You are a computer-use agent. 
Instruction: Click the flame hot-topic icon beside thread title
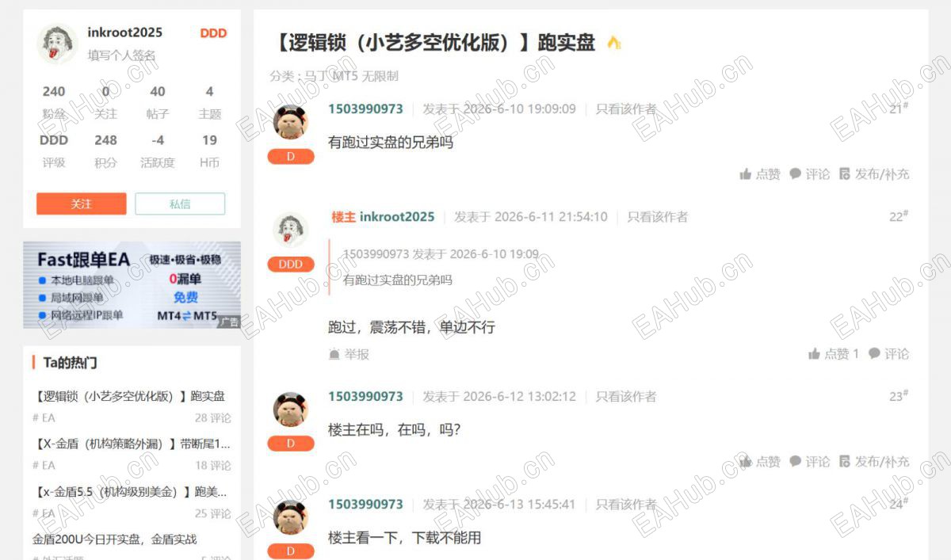[x=613, y=43]
